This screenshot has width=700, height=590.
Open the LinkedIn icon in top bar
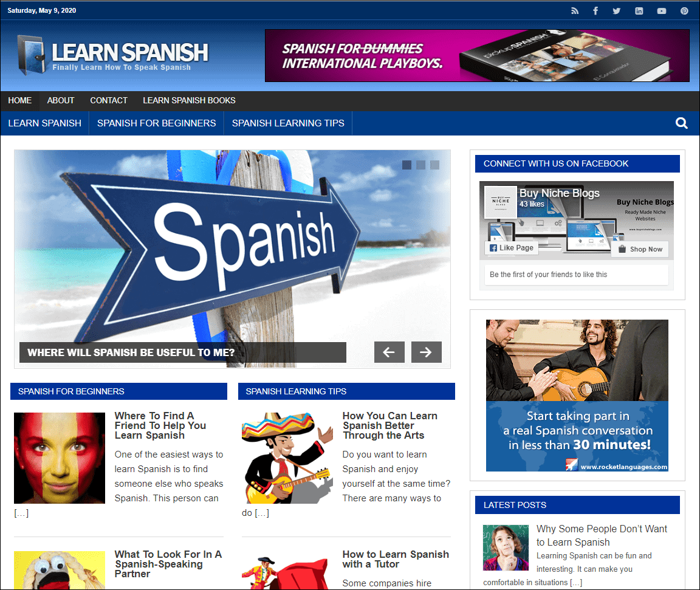tap(639, 11)
